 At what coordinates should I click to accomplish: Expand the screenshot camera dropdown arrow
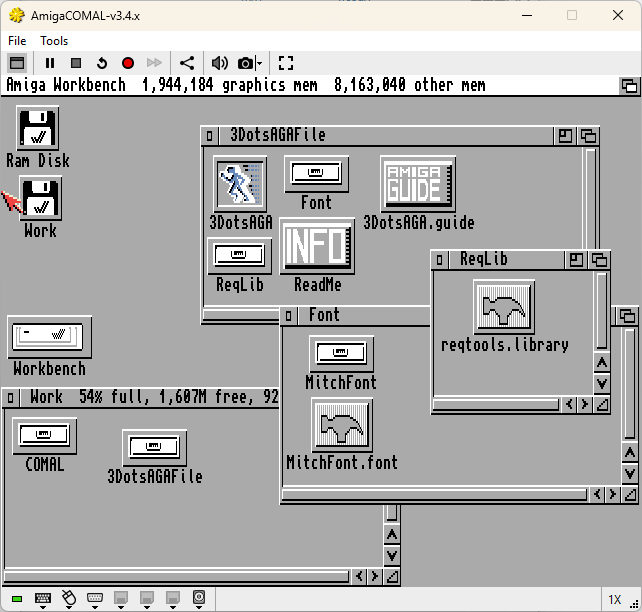[259, 63]
